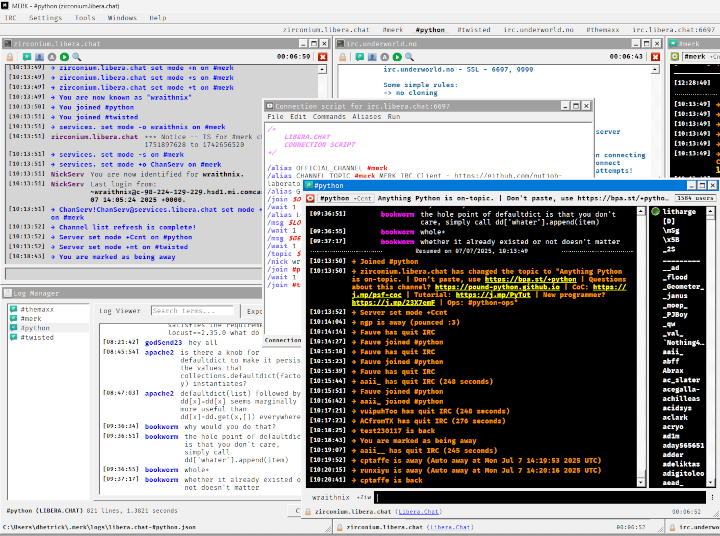Click the green play icon in irc.underworld.no toolbar

tap(397, 57)
